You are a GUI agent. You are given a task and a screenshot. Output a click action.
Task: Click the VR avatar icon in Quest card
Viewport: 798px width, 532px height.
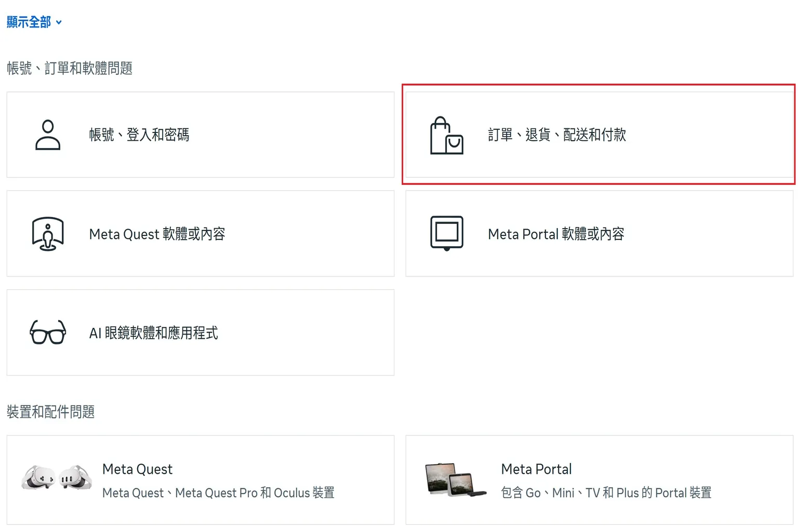pos(48,233)
